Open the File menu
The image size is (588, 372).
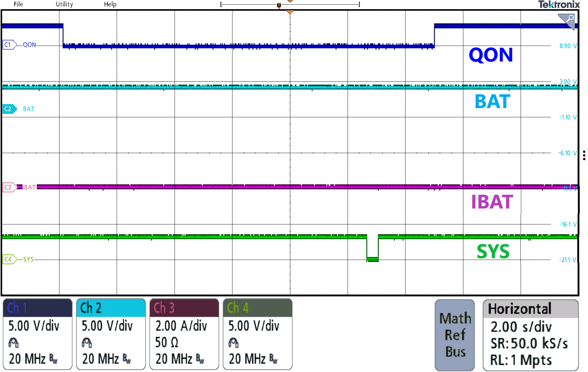18,4
